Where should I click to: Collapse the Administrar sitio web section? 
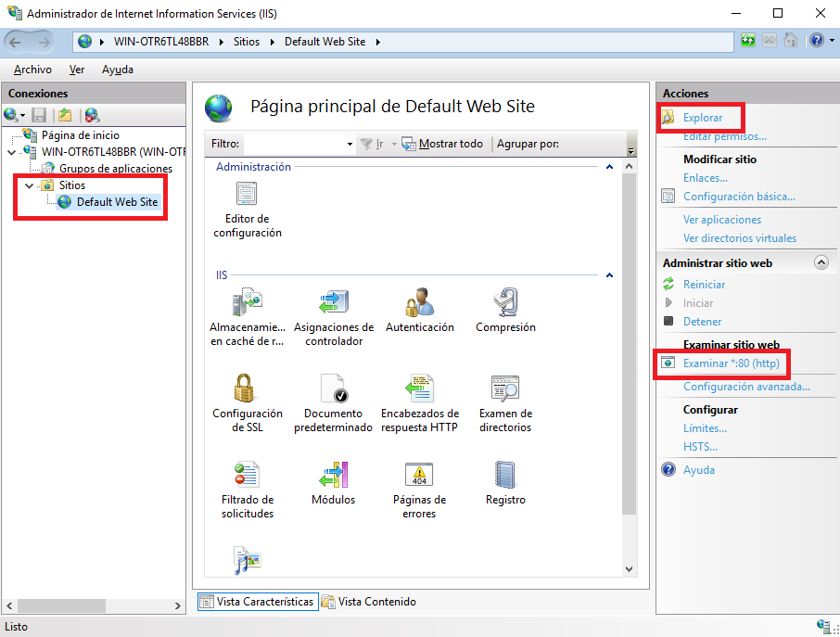click(821, 263)
